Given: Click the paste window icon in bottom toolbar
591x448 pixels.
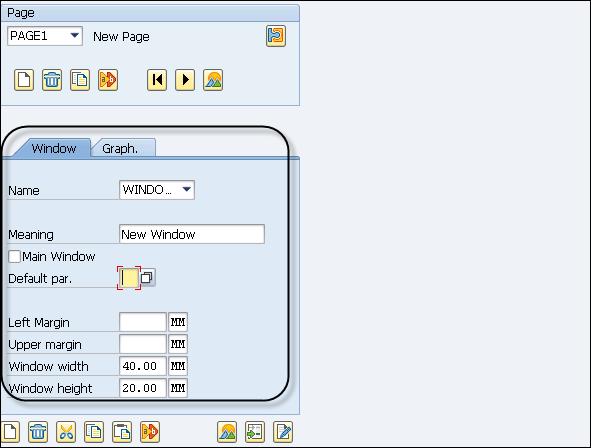Looking at the screenshot, I should 122,432.
